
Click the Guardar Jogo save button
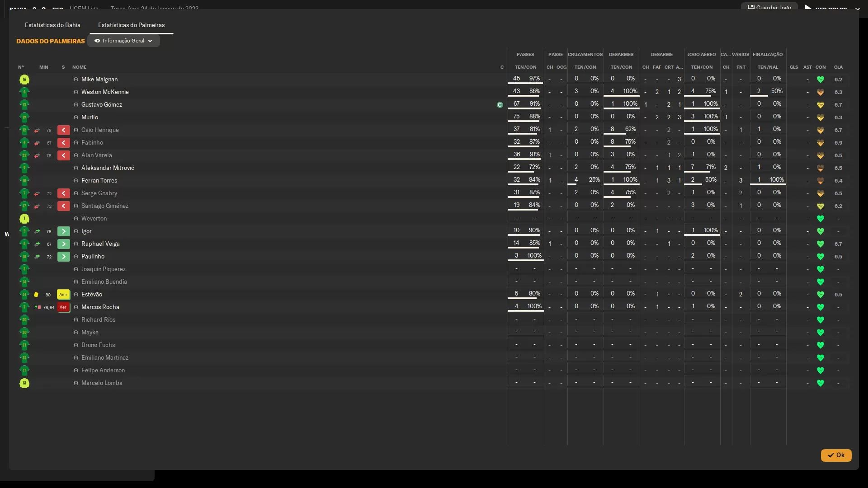pos(769,7)
